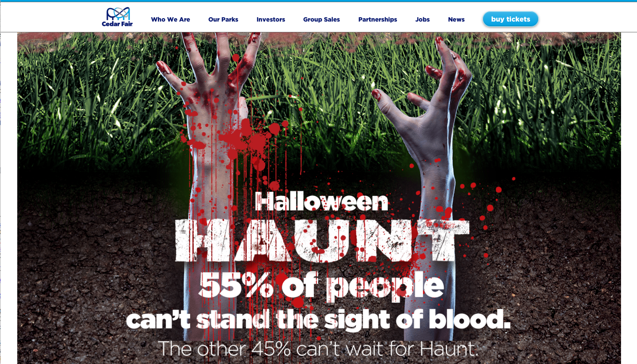Image resolution: width=637 pixels, height=364 pixels.
Task: Click the blue buy tickets button
Action: click(x=511, y=19)
